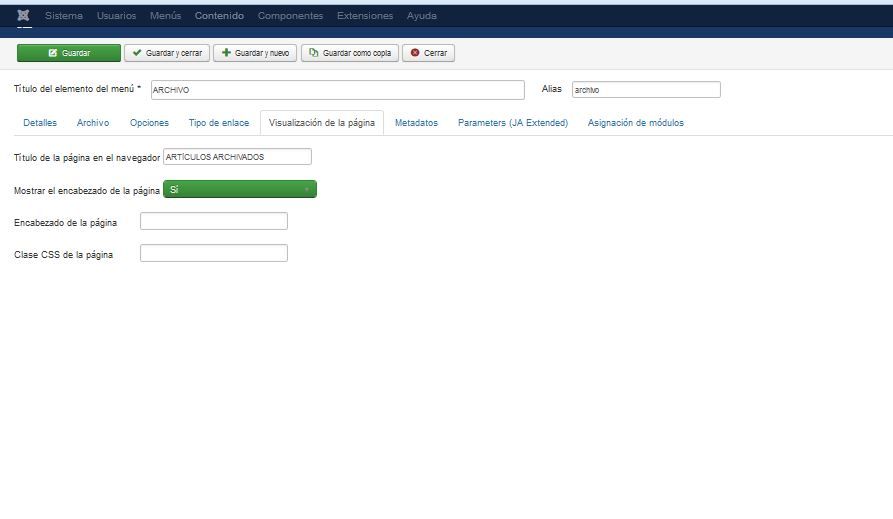Open the Sistema menu

pos(64,16)
